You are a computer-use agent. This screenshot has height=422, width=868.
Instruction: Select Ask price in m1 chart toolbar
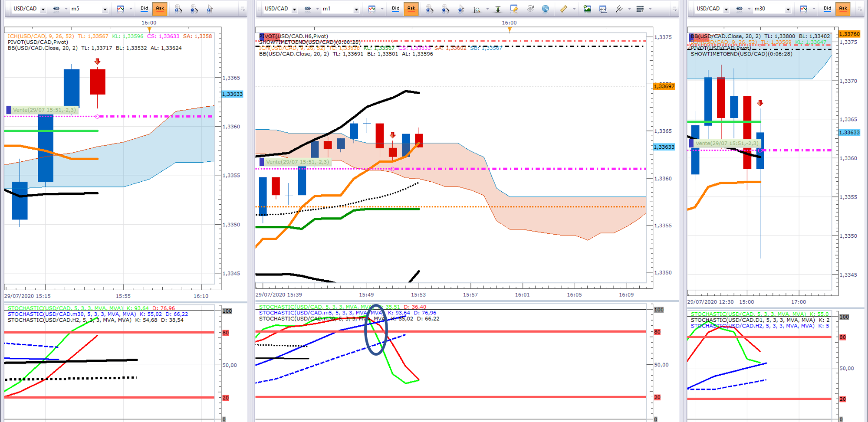pyautogui.click(x=411, y=8)
